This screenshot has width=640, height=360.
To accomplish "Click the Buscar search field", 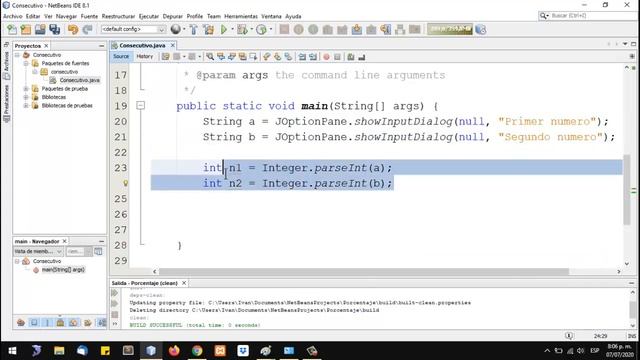I will point(588,16).
